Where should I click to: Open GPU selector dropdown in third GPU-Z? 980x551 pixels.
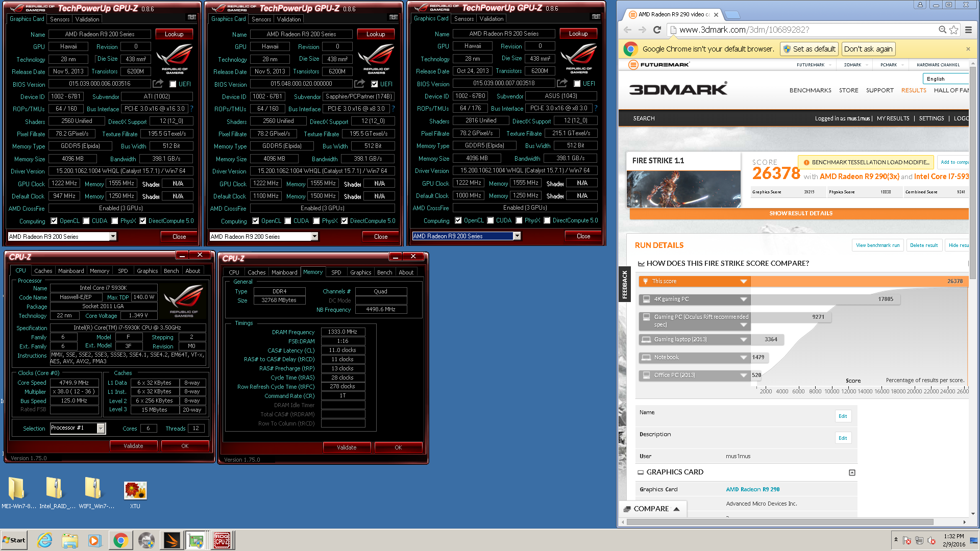click(x=517, y=236)
